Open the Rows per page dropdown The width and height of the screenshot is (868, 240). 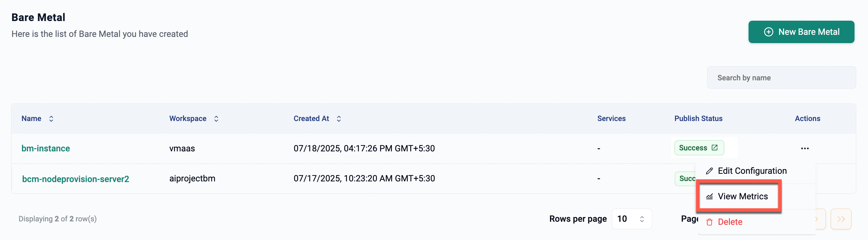pyautogui.click(x=631, y=219)
